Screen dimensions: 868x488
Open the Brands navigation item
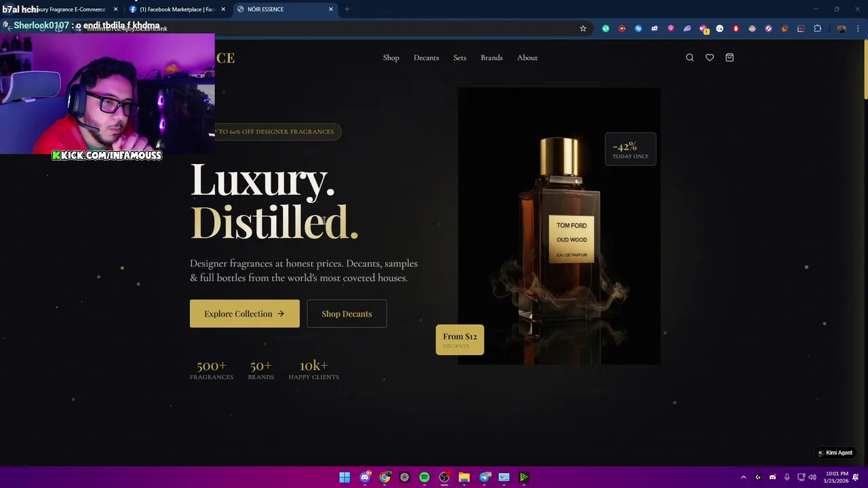point(492,58)
